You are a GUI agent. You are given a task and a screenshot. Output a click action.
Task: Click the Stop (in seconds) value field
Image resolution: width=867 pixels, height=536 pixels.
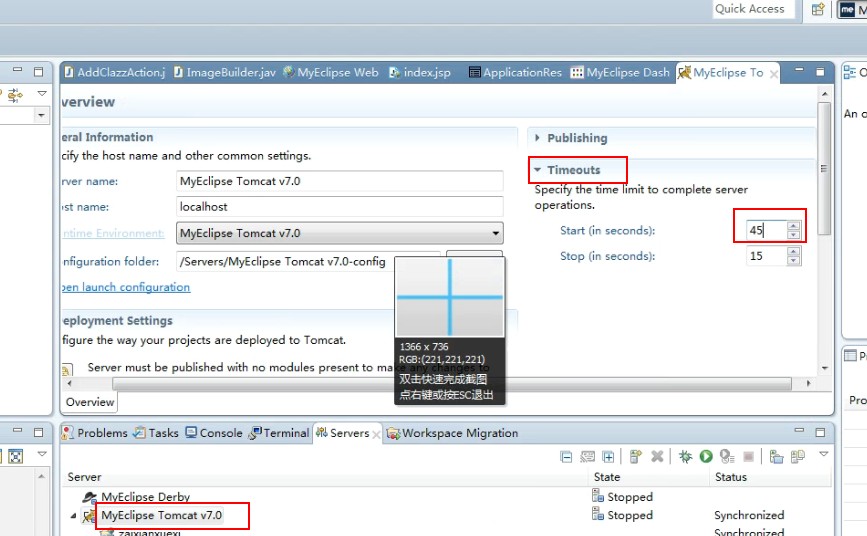coord(765,256)
